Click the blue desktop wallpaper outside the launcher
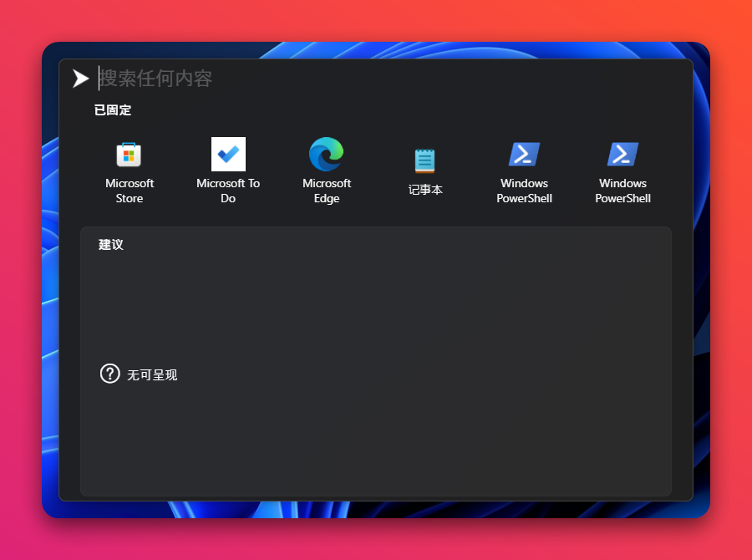The image size is (752, 560). click(50, 251)
